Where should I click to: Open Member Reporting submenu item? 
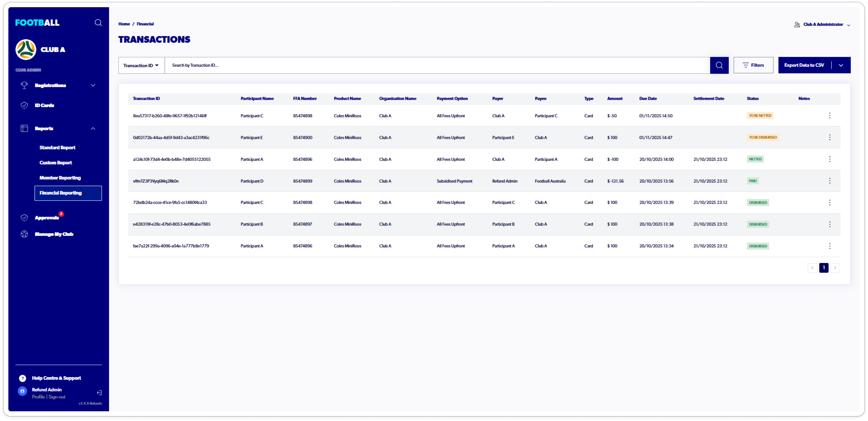pyautogui.click(x=60, y=178)
